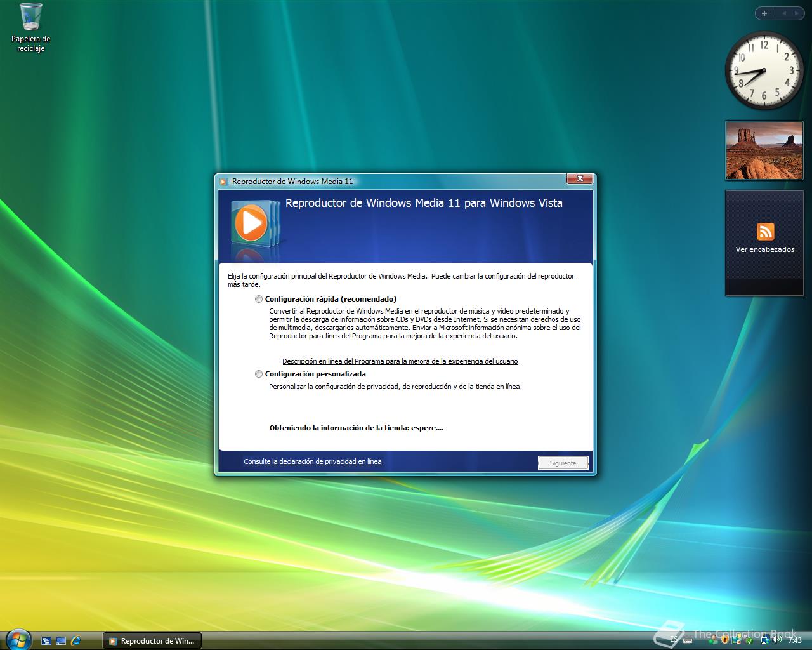This screenshot has height=650, width=812.
Task: Open the online privacy statement link
Action: click(313, 461)
